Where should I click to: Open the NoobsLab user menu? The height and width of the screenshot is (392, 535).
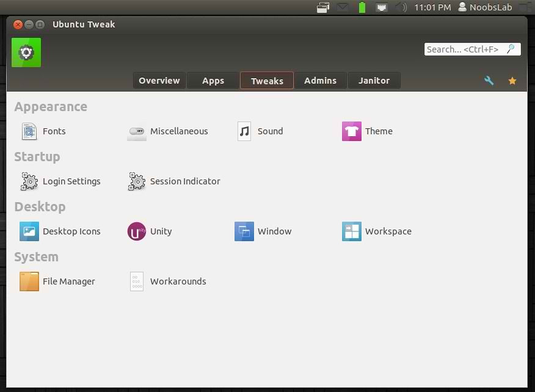click(485, 7)
